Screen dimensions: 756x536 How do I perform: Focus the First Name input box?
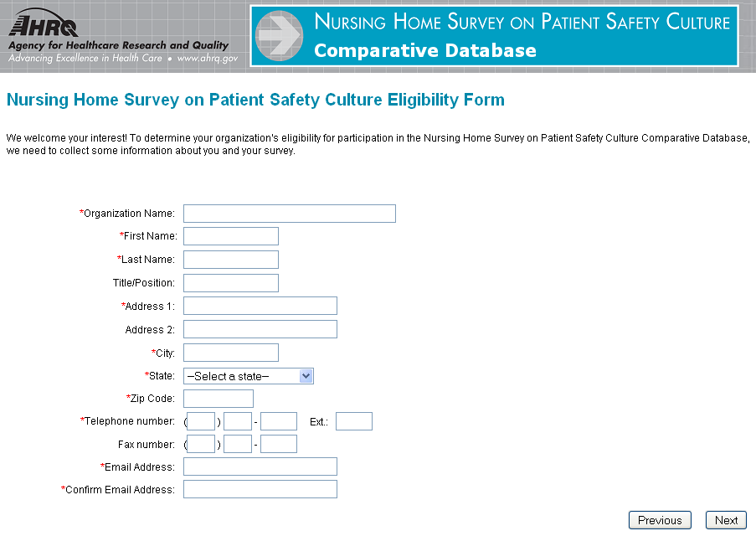[230, 236]
